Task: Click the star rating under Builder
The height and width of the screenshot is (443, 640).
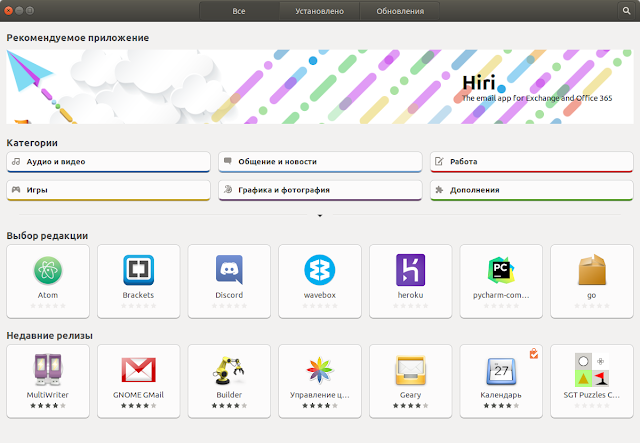Action: click(229, 405)
